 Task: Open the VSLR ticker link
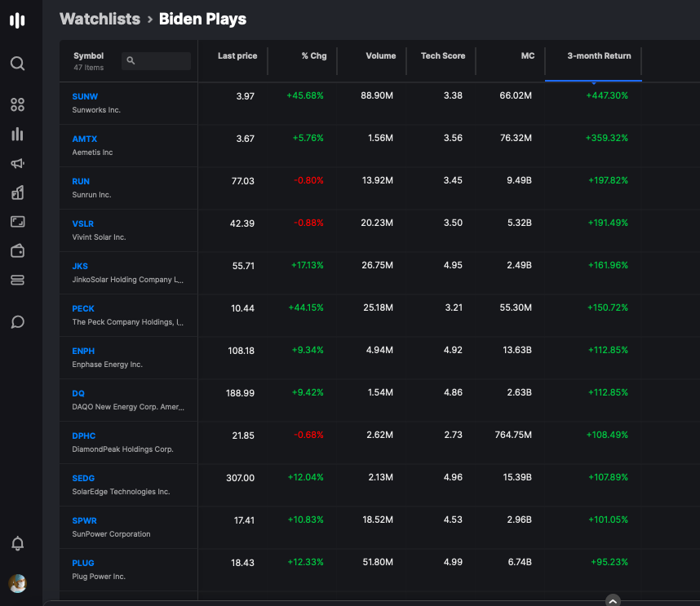pyautogui.click(x=82, y=223)
